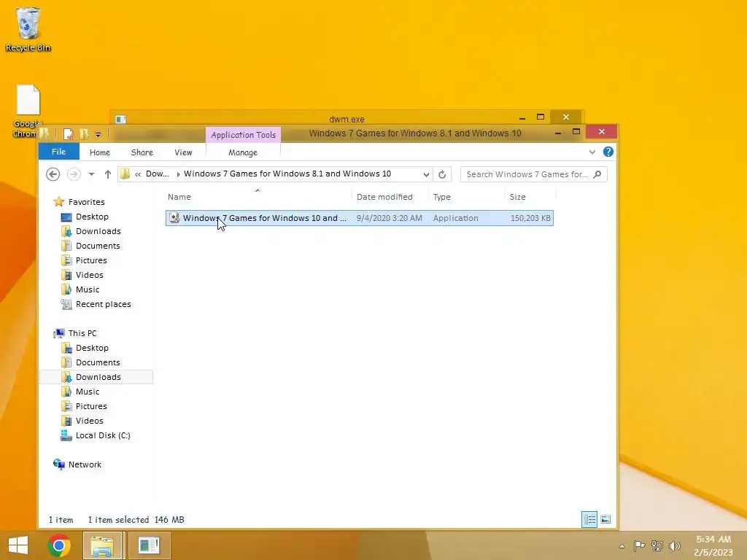Open the Manage ribbon tab
Screen dimensions: 747x560
(243, 152)
